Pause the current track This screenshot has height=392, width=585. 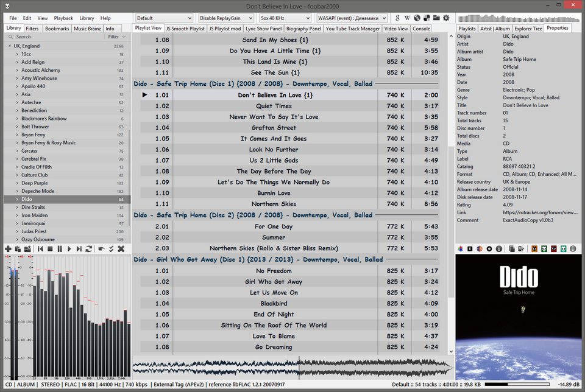pyautogui.click(x=60, y=249)
